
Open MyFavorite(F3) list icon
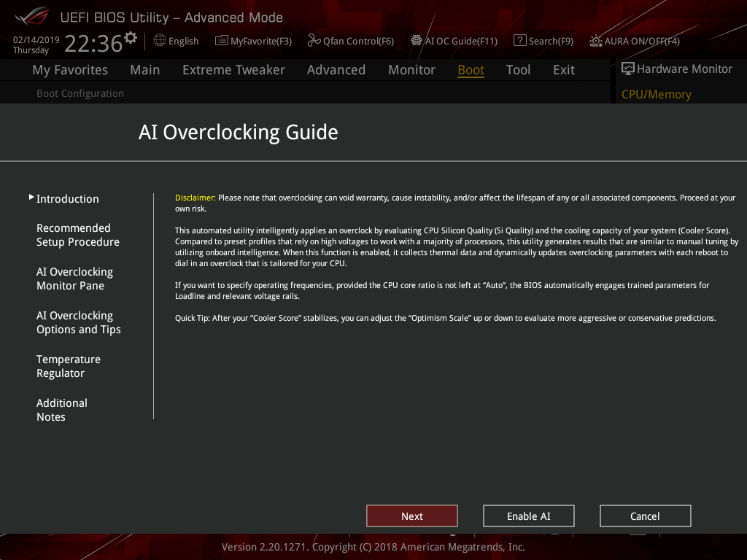(222, 41)
